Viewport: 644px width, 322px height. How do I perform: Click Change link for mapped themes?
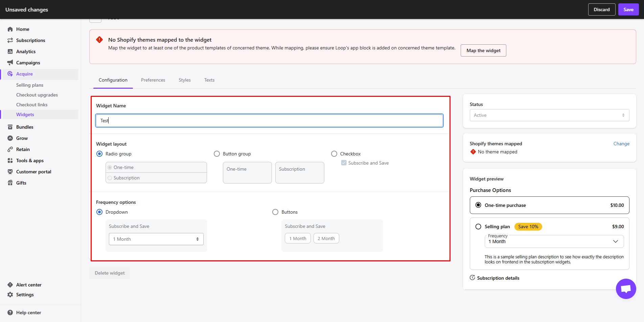point(621,144)
